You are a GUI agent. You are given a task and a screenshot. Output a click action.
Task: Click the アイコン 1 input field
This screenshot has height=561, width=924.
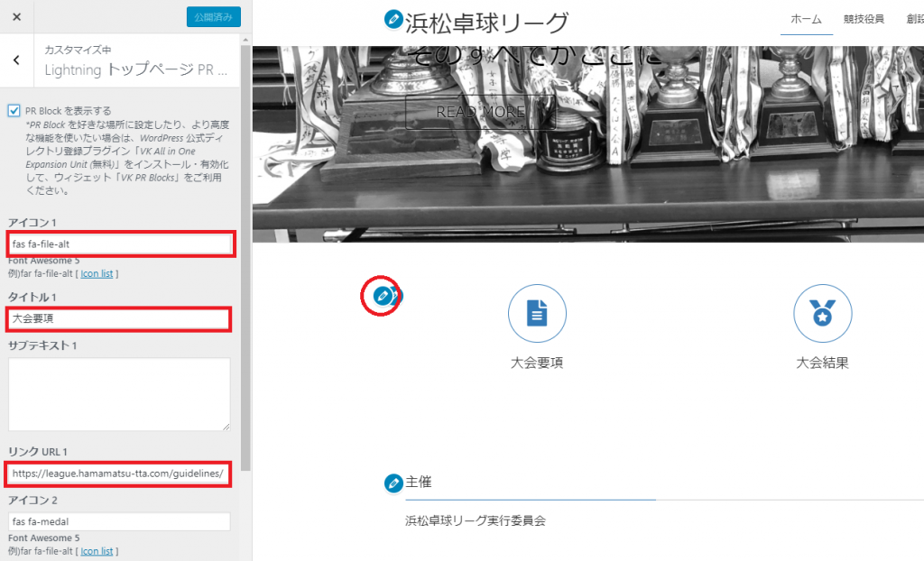(119, 244)
